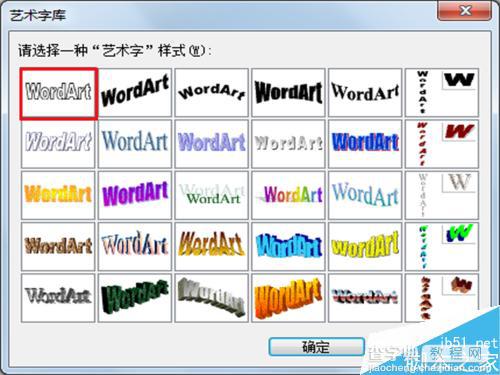The image size is (500, 375).
Task: Pick the black arched WordArt style
Action: [212, 93]
